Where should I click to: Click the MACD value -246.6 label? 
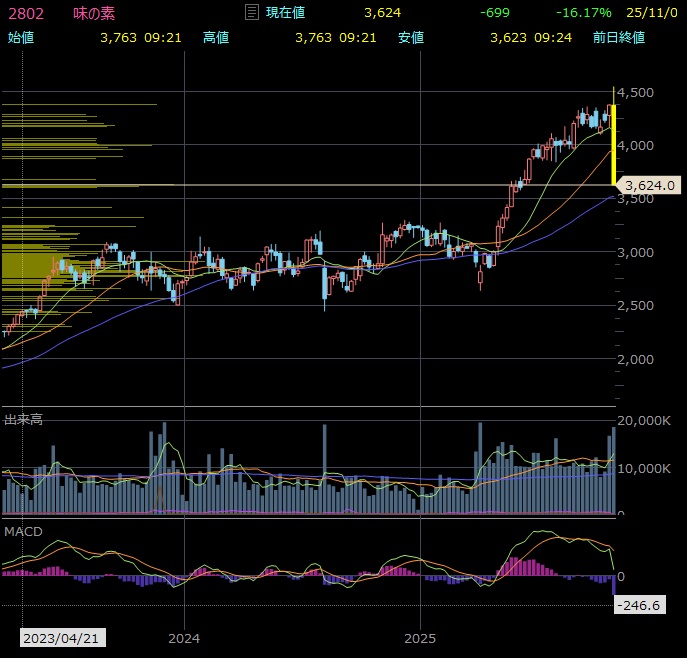coord(636,606)
